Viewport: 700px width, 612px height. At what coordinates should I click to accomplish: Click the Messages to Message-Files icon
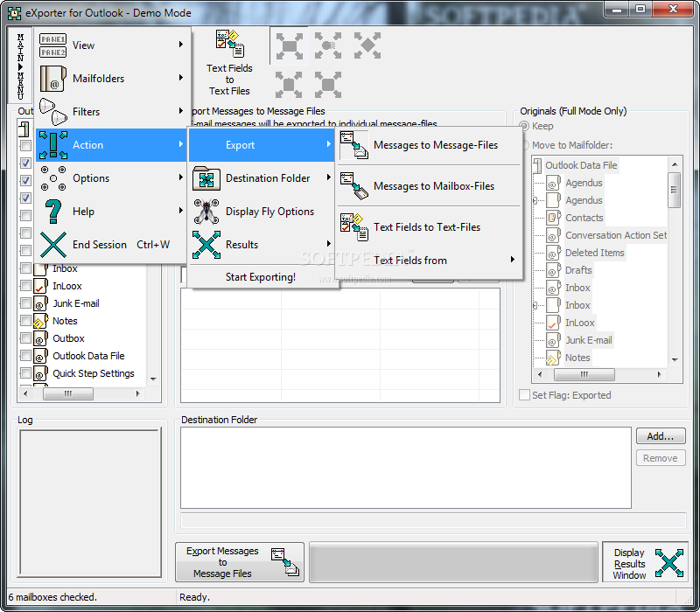pyautogui.click(x=353, y=145)
